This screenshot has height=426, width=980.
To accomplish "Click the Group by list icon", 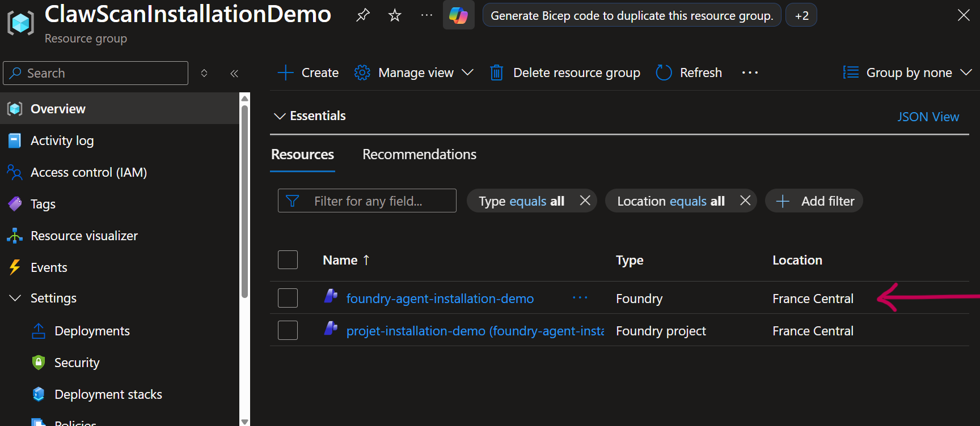I will point(851,73).
